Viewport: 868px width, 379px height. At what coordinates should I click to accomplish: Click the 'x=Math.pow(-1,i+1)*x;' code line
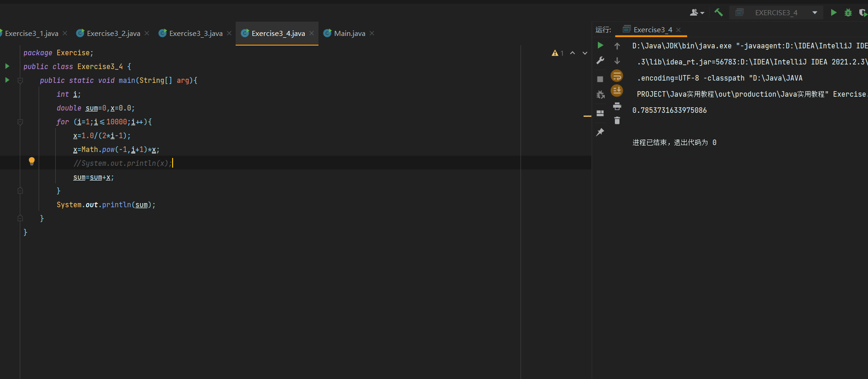coord(116,150)
